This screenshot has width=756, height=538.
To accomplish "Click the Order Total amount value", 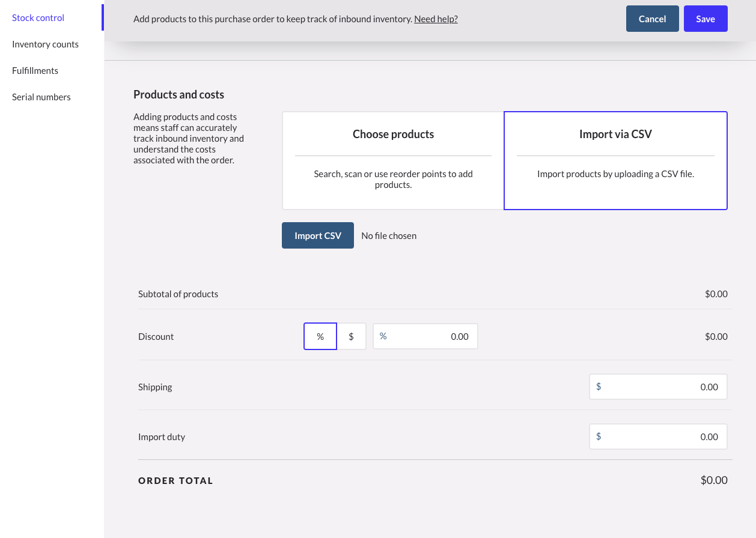I will click(x=713, y=480).
